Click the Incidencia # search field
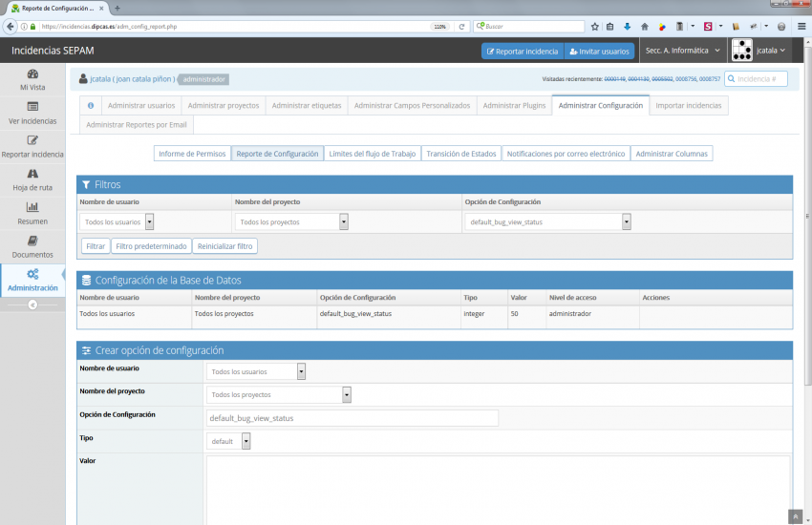Screen dimensions: 812x525 [x=756, y=79]
